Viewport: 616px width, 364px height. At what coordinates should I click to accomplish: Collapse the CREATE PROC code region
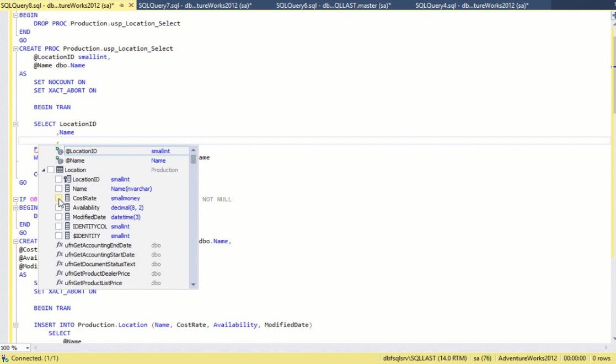(16, 49)
